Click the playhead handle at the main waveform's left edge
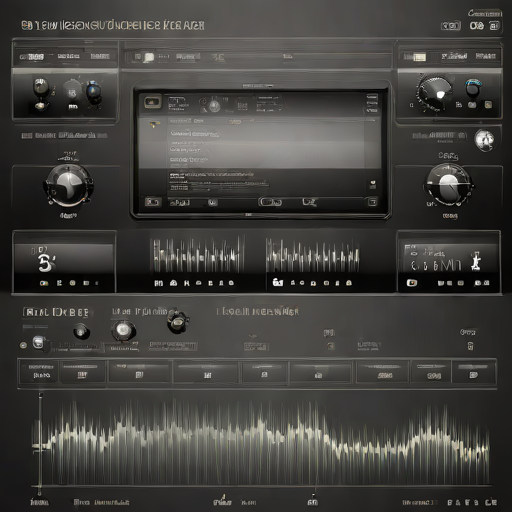512x512 pixels. tap(40, 446)
